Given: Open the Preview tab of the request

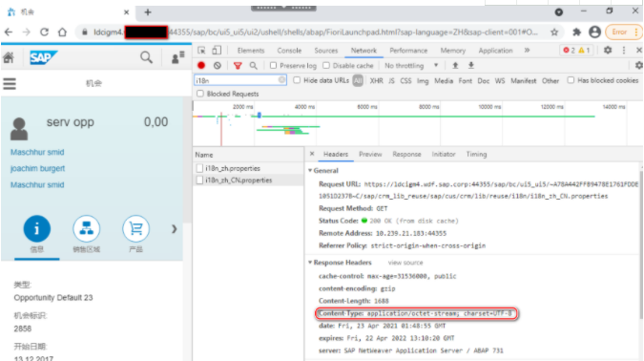Looking at the screenshot, I should tap(370, 154).
